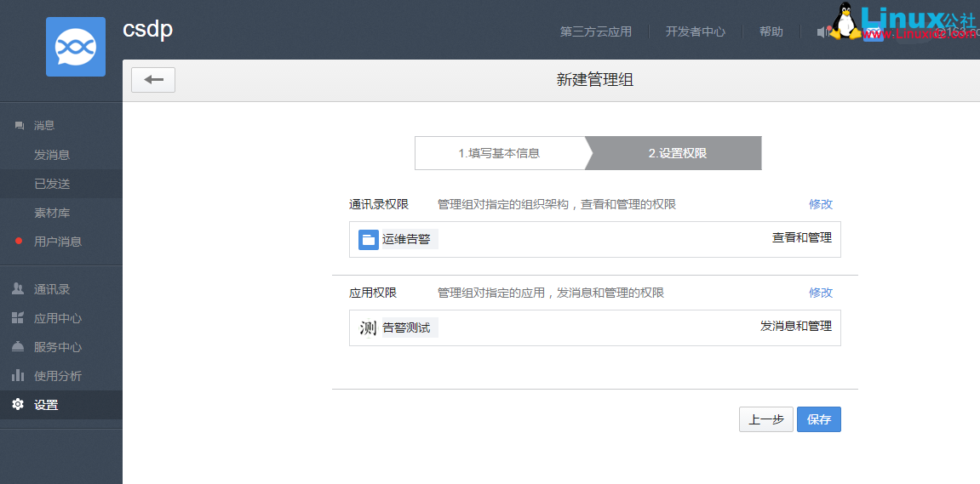Switch to step 1.填写基本信息

[500, 153]
